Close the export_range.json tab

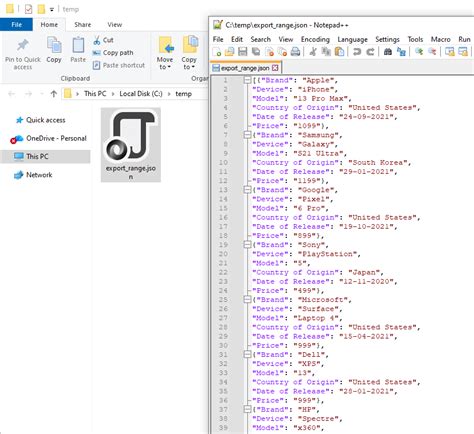click(x=275, y=68)
